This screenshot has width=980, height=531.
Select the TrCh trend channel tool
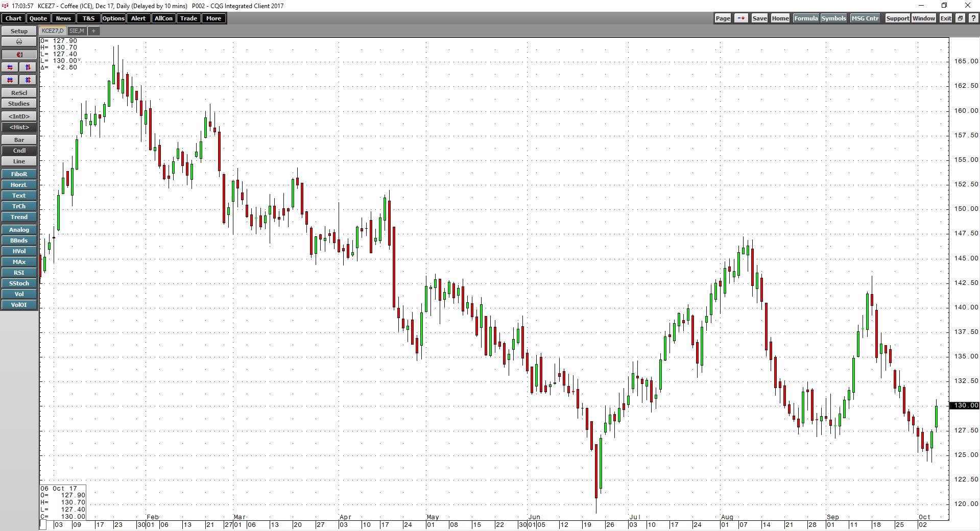19,206
